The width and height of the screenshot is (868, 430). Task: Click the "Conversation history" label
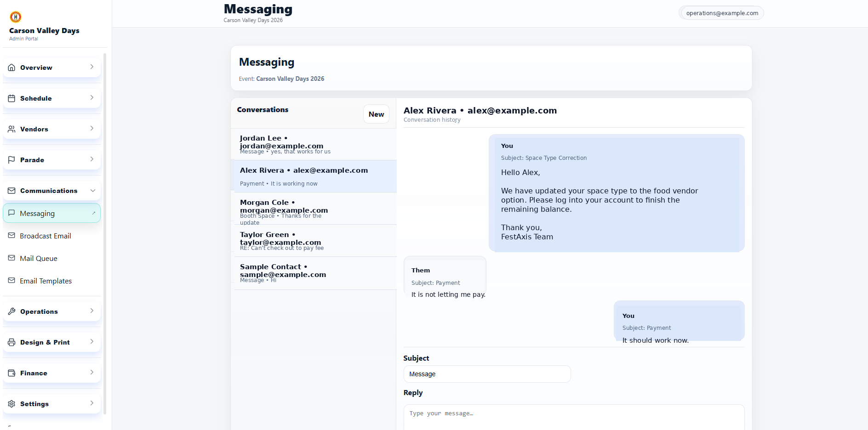(x=432, y=120)
